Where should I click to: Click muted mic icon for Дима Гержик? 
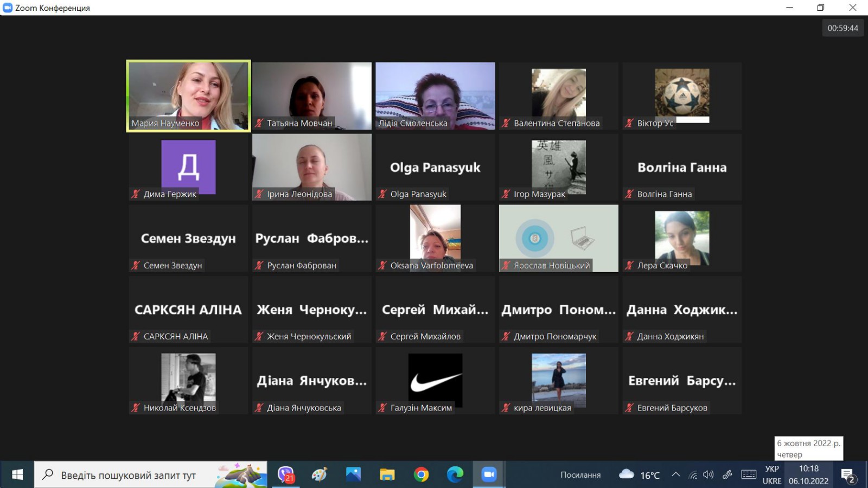click(x=136, y=194)
